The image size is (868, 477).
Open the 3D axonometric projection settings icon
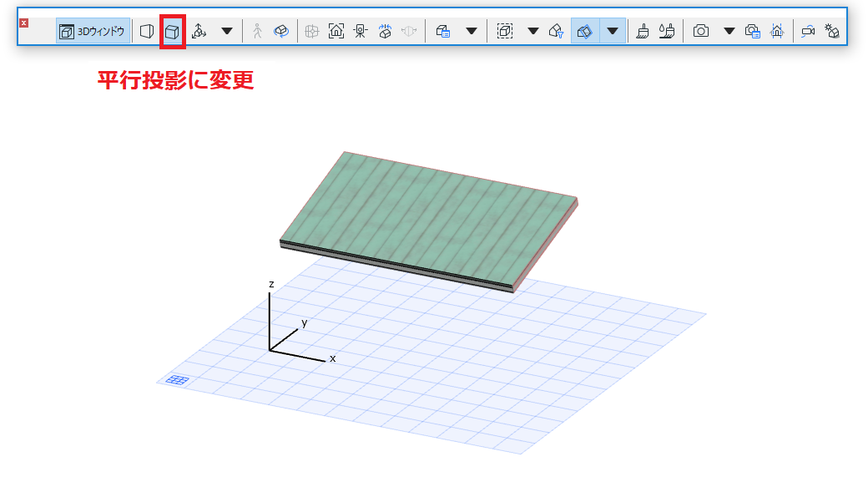(199, 31)
